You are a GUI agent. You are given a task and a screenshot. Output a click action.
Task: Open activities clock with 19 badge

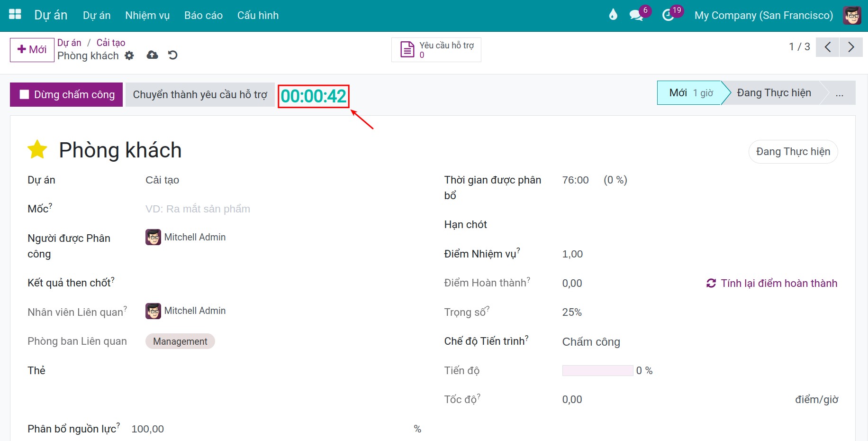point(668,15)
